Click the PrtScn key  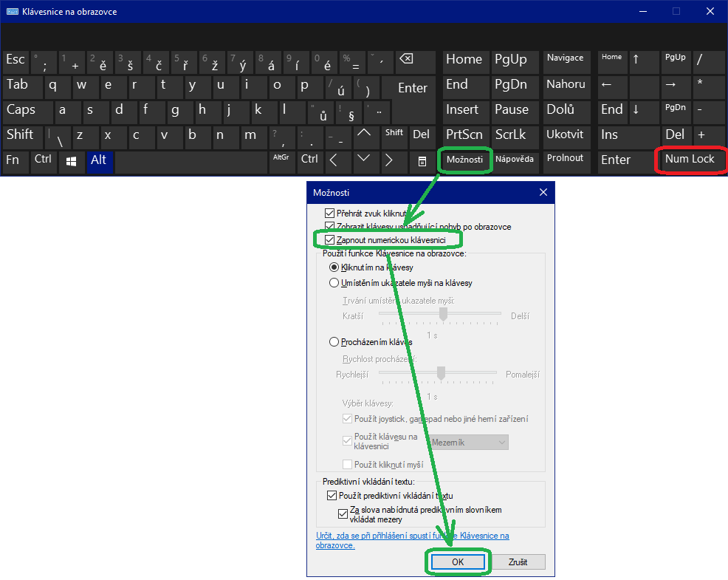coord(466,137)
